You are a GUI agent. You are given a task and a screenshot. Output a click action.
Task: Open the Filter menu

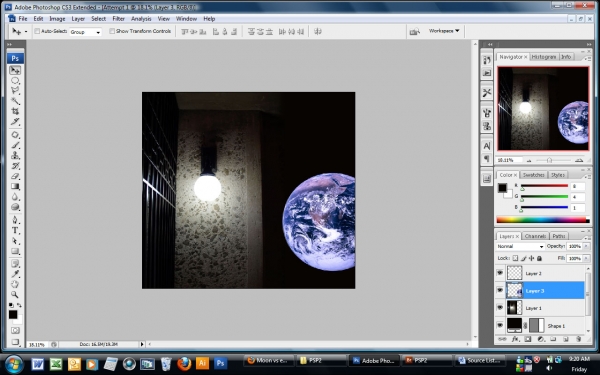click(119, 19)
